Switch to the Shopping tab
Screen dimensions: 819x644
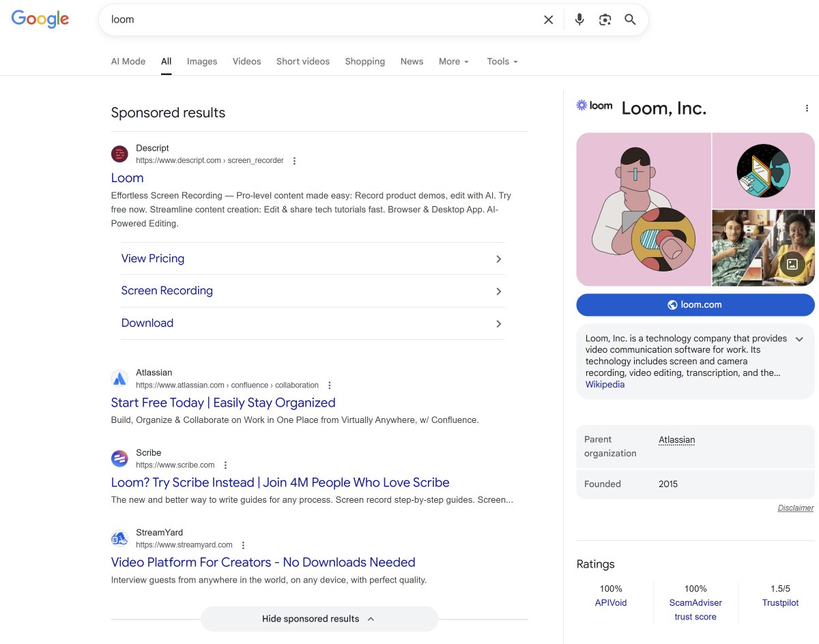[x=365, y=61]
